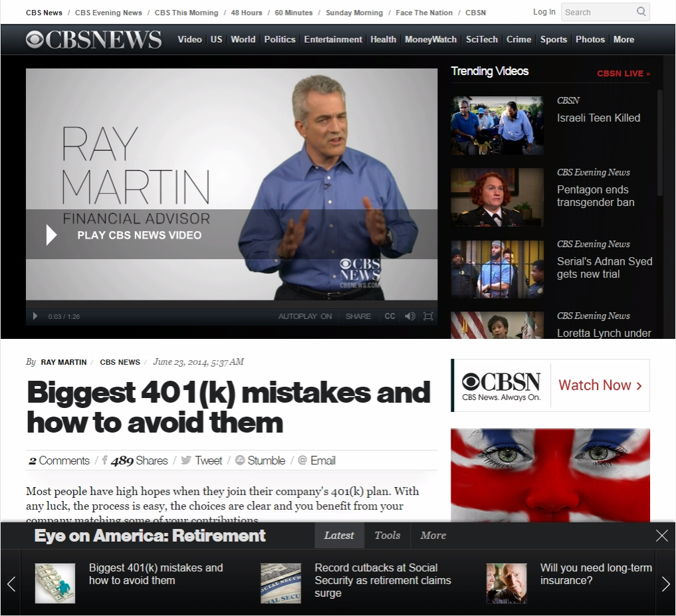Open the Sunday Morning link
The width and height of the screenshot is (676, 616).
coord(354,13)
